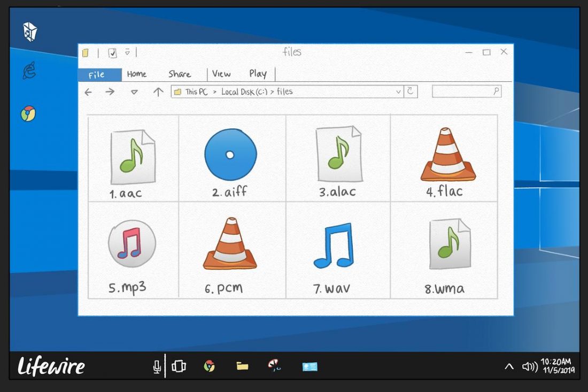
Task: Select the 3.alac audio file
Action: coord(338,155)
